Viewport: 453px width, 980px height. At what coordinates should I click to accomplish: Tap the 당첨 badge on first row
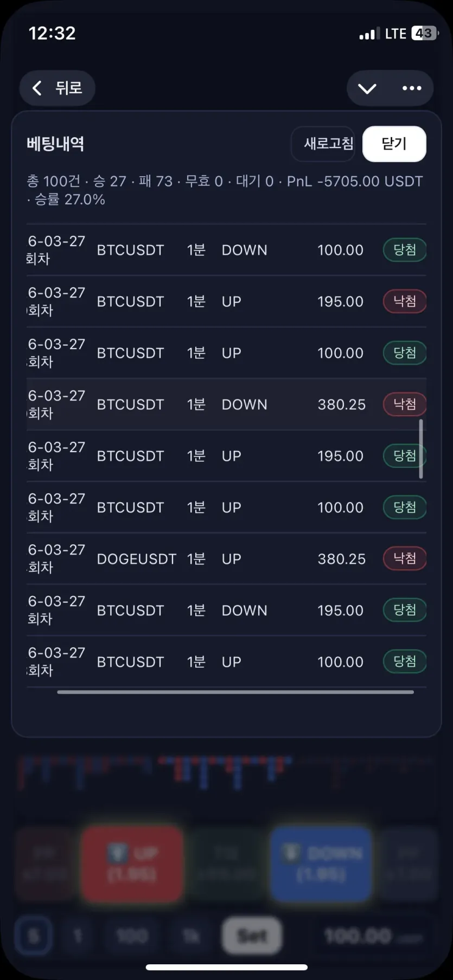pyautogui.click(x=405, y=250)
